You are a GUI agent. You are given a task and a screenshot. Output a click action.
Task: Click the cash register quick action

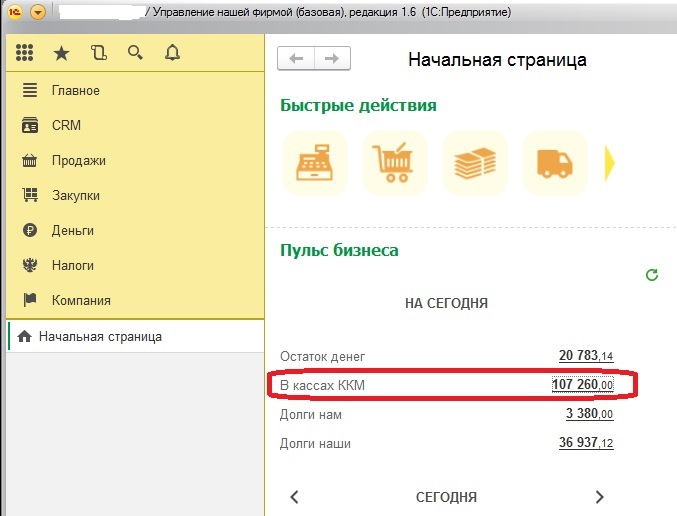tap(313, 162)
